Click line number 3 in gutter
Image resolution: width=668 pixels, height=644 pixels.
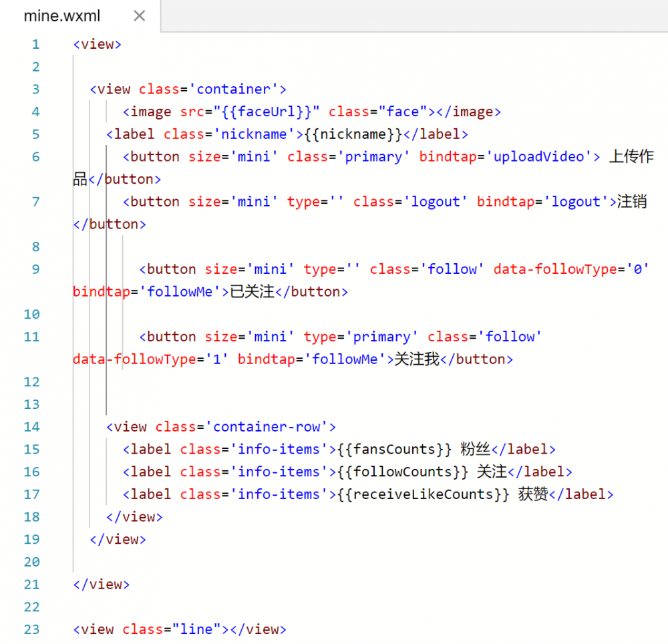[x=36, y=90]
